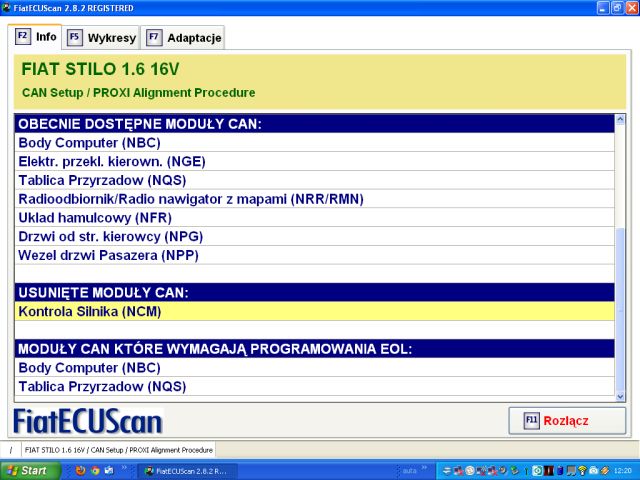
Task: Open the Adaptacje tab
Action: coord(183,38)
